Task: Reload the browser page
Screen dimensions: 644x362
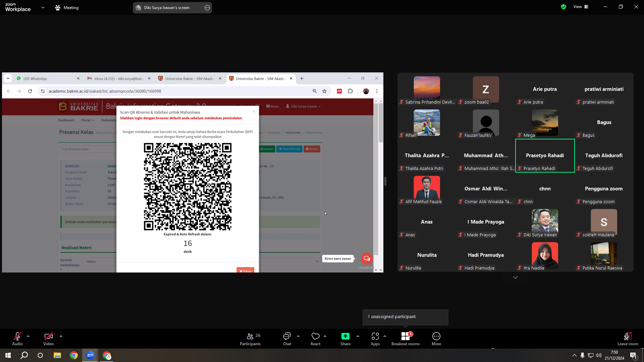Action: 30,91
